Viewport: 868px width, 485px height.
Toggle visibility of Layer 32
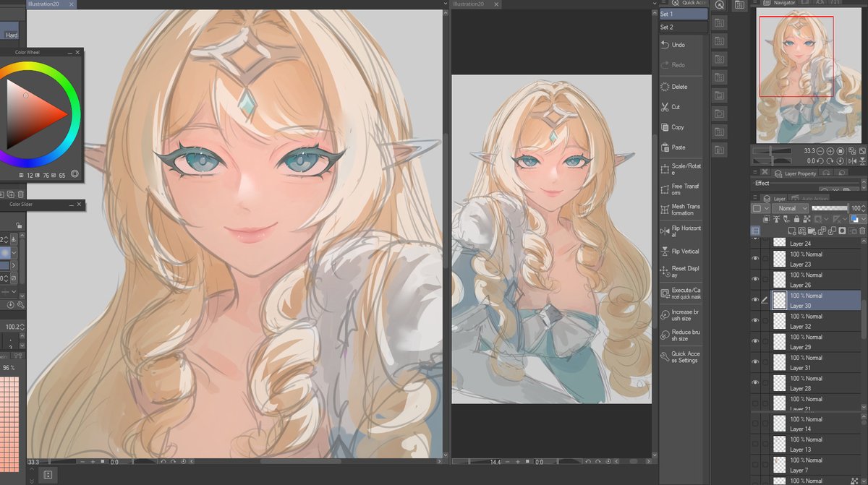click(755, 320)
